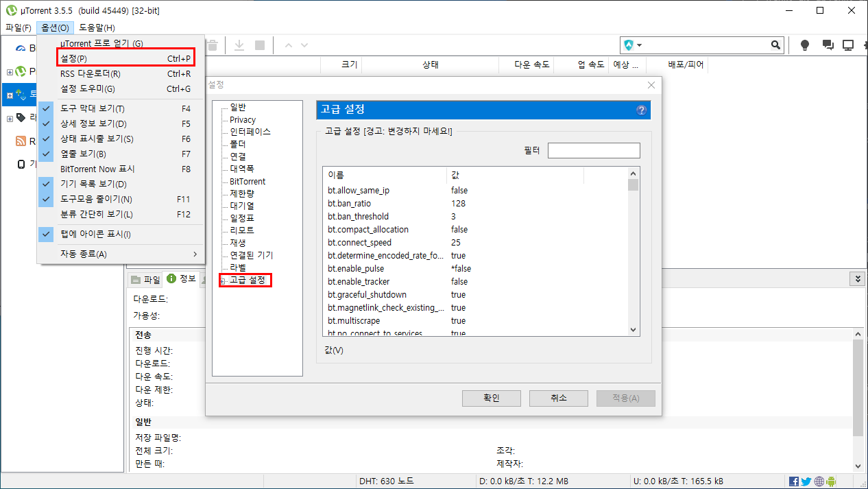The height and width of the screenshot is (489, 868).
Task: Click the move up queue arrow icon
Action: tap(288, 45)
